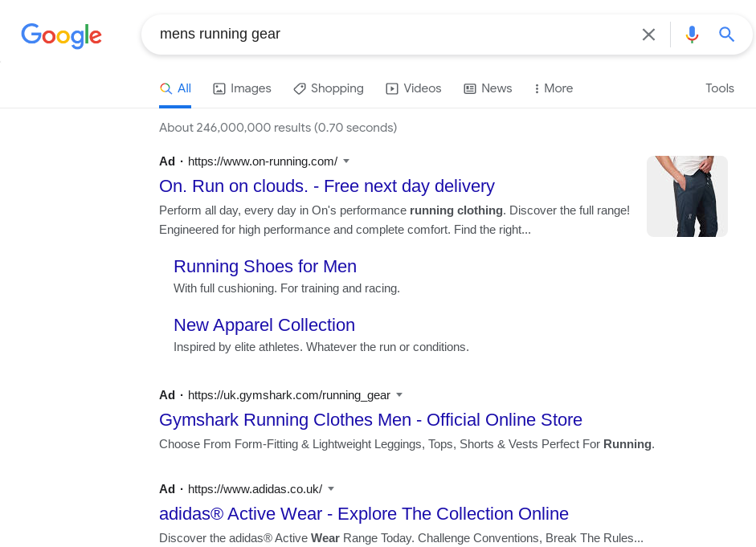756x547 pixels.
Task: Click the three-dot icon next to More
Action: 537,88
